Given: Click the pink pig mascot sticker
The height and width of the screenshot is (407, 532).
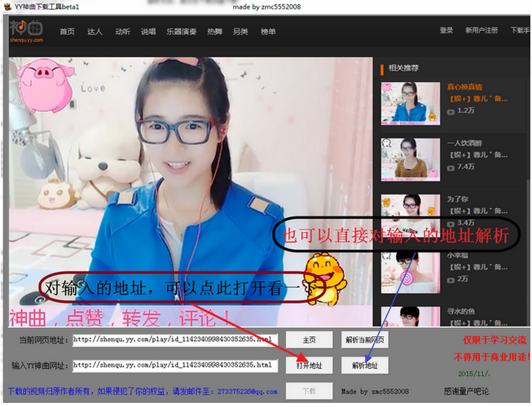Looking at the screenshot, I should click(x=47, y=85).
